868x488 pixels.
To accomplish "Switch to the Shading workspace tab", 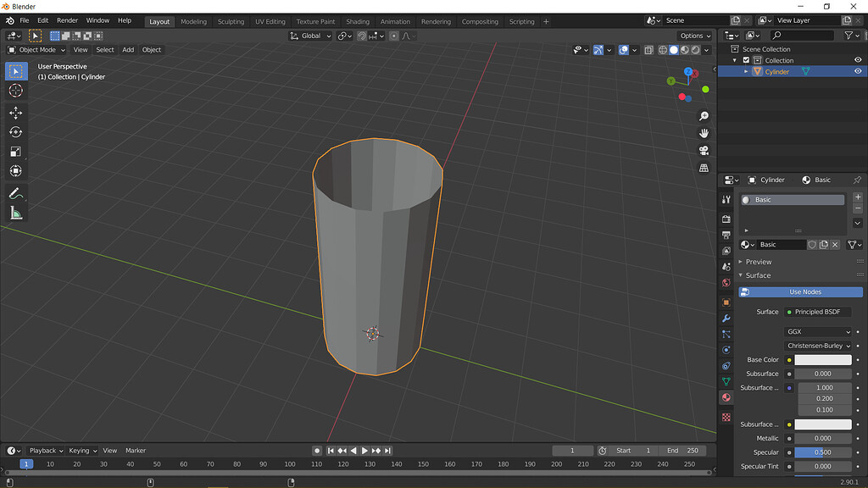I will tap(358, 21).
